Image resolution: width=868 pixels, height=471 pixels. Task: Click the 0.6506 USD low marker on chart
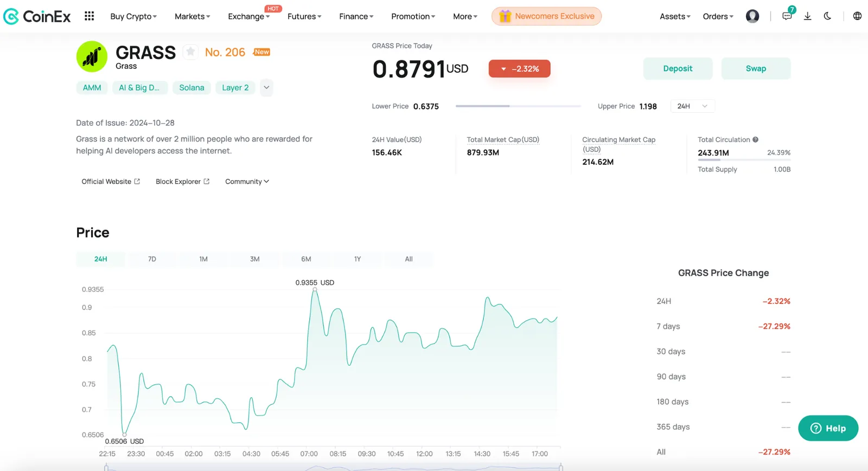pyautogui.click(x=125, y=434)
